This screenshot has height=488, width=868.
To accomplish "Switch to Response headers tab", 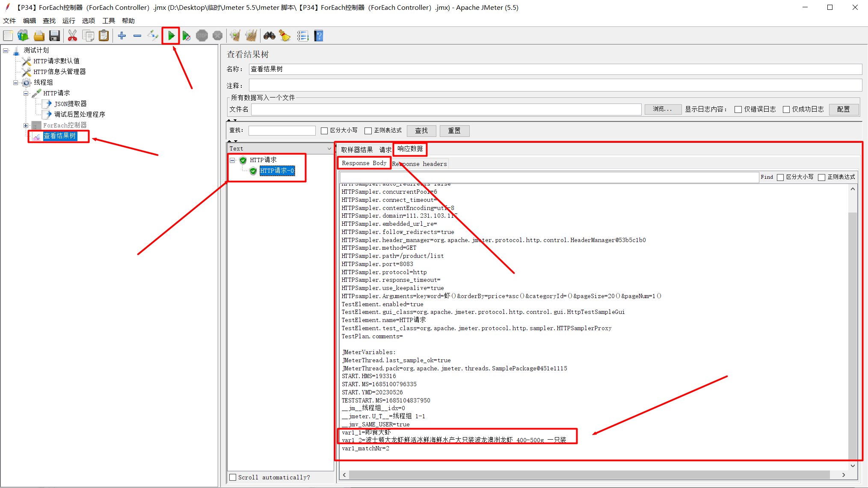I will tap(419, 164).
